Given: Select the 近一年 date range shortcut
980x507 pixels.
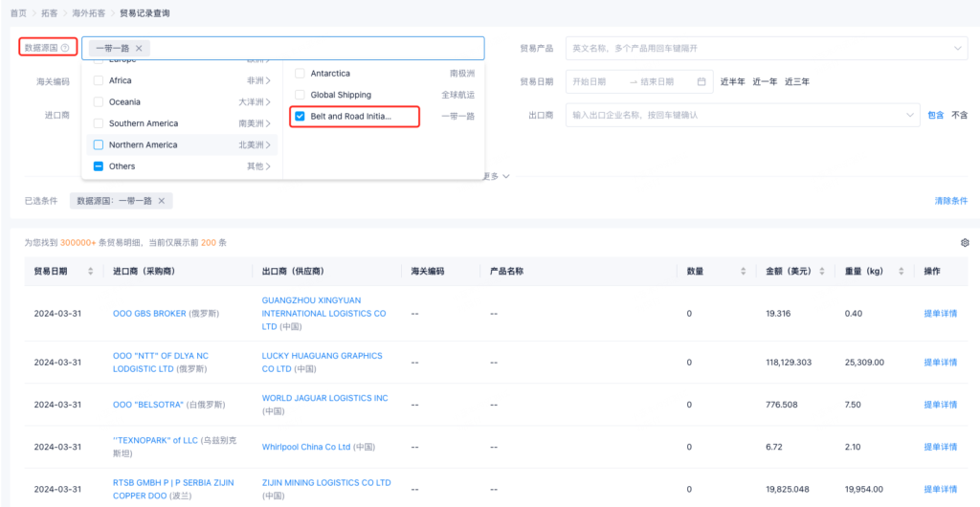Looking at the screenshot, I should (x=764, y=81).
